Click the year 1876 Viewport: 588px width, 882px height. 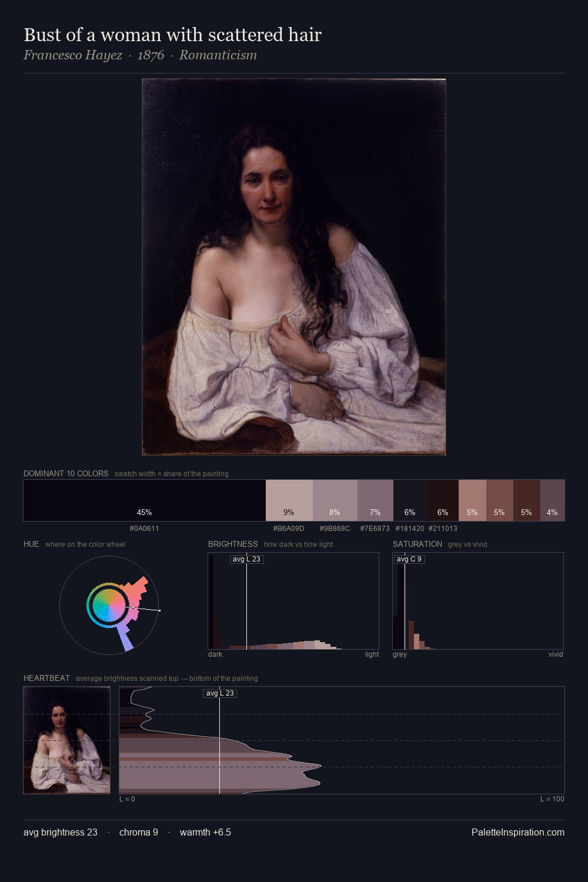pyautogui.click(x=151, y=55)
